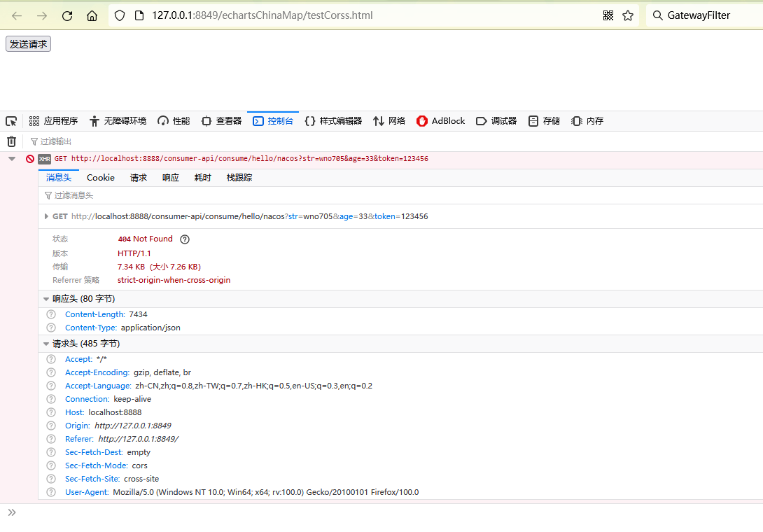Switch to the 响应 tab
763x532 pixels.
(x=170, y=178)
